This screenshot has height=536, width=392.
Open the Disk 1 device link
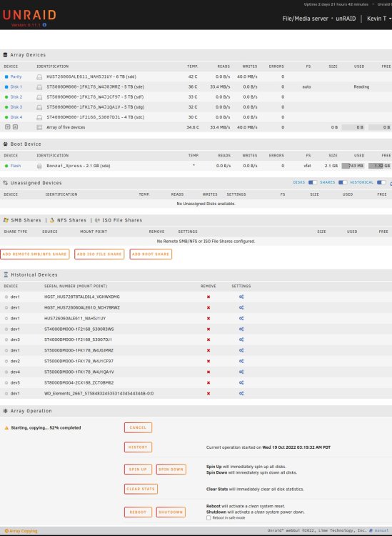click(x=16, y=86)
